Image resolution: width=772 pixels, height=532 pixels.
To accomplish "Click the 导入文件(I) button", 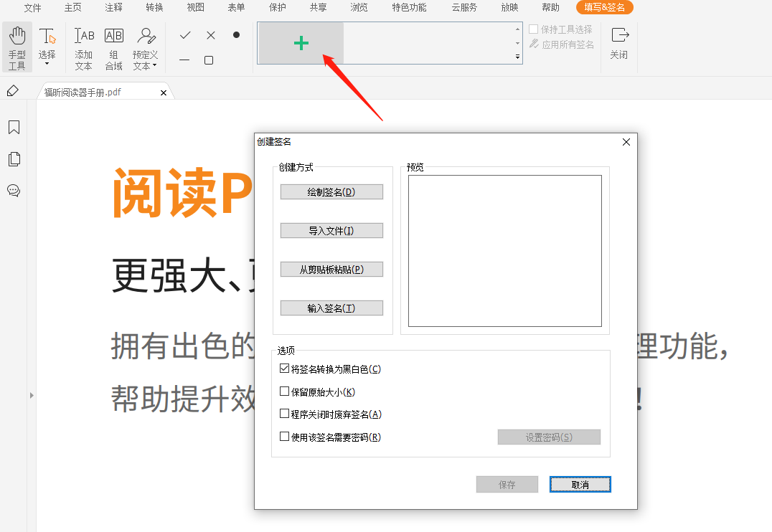I will pyautogui.click(x=331, y=231).
